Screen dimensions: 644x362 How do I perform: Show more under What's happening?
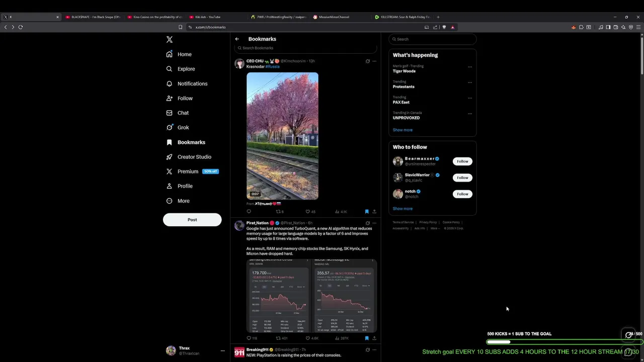[x=403, y=130]
